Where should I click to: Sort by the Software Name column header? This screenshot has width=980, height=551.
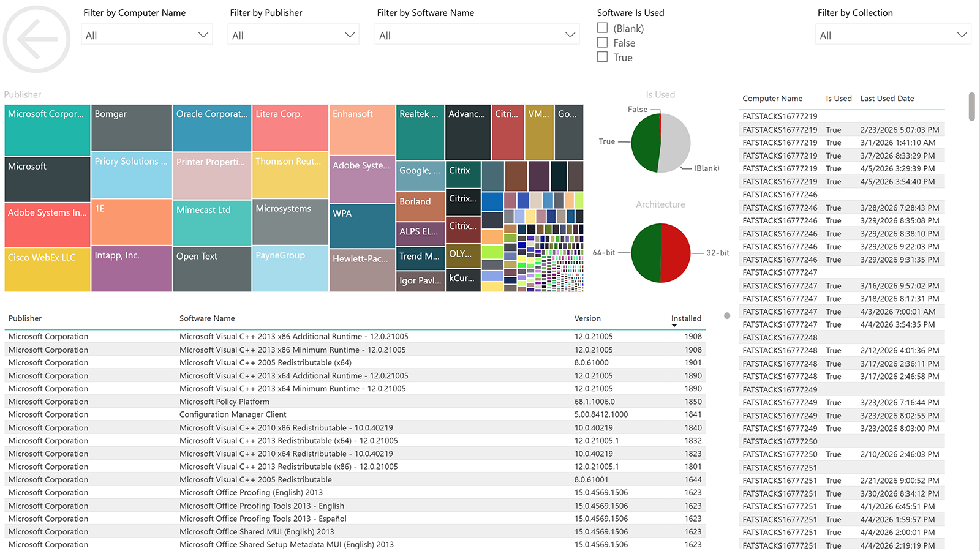tap(207, 318)
